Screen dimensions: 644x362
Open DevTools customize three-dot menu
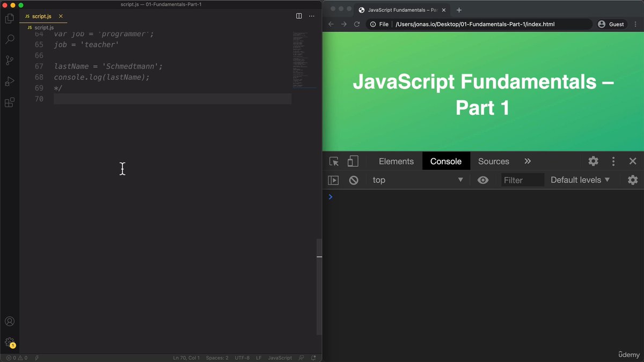(613, 161)
